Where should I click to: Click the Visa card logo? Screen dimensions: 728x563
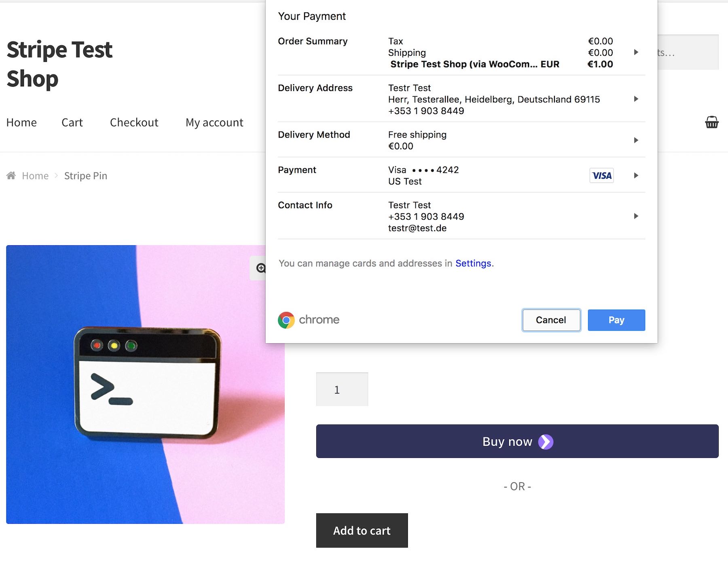click(x=601, y=176)
